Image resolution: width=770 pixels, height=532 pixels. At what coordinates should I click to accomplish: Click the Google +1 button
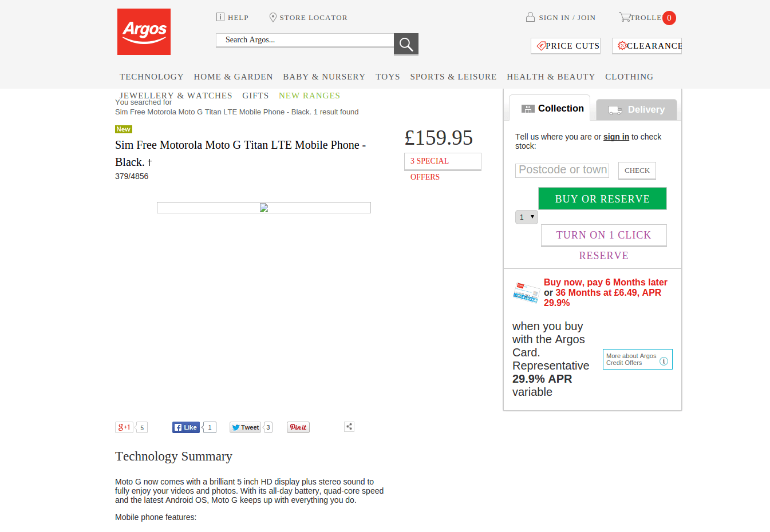[124, 427]
